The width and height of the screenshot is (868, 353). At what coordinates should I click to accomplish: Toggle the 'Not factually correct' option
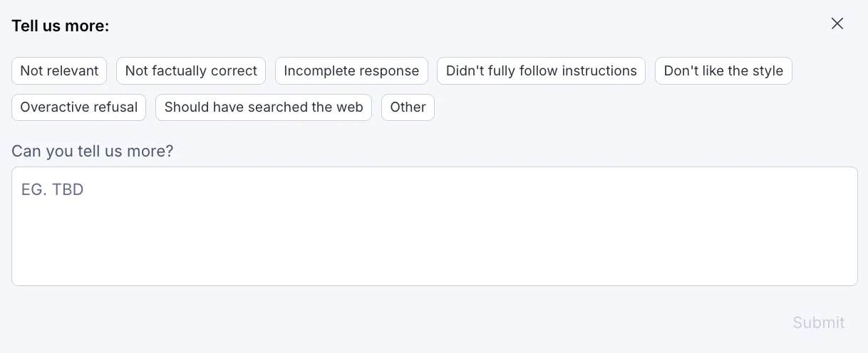coord(191,71)
